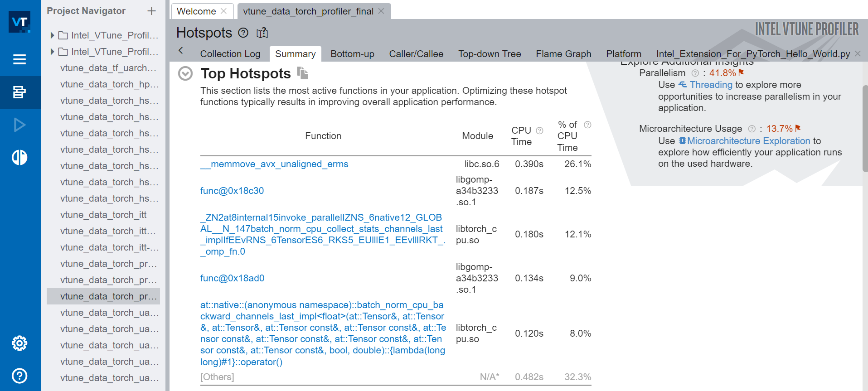This screenshot has width=868, height=391.
Task: Switch to the Bottom-up tab
Action: click(x=352, y=54)
